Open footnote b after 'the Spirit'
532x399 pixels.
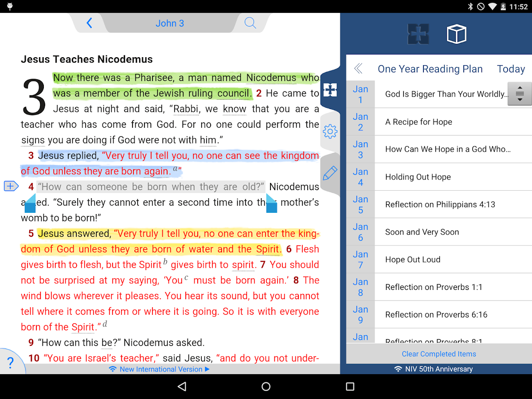tap(165, 262)
